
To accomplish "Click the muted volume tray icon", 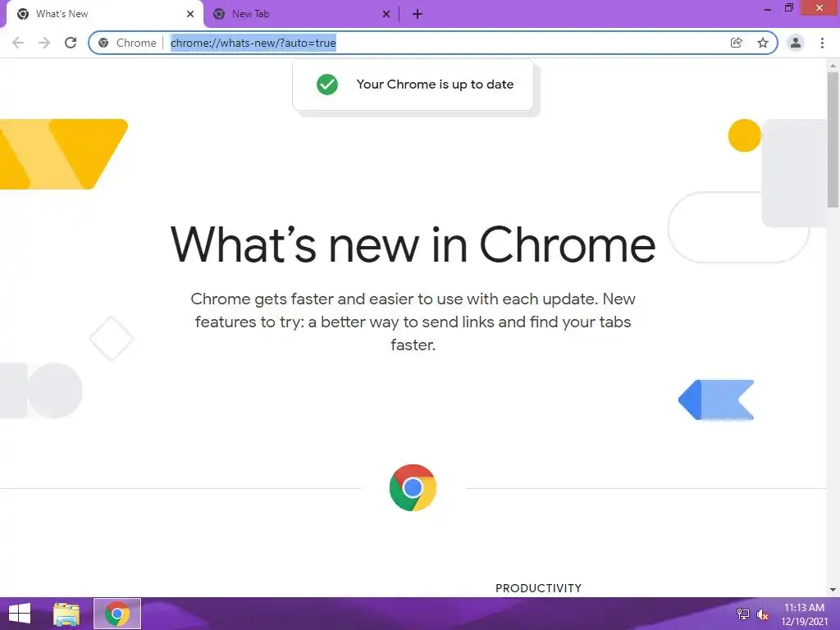I will click(x=762, y=615).
